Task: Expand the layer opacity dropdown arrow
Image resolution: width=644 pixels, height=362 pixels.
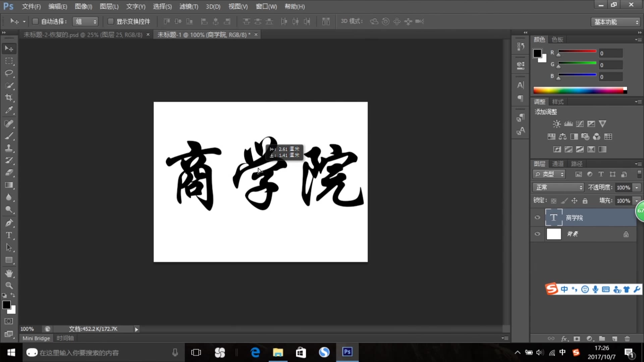Action: click(637, 187)
